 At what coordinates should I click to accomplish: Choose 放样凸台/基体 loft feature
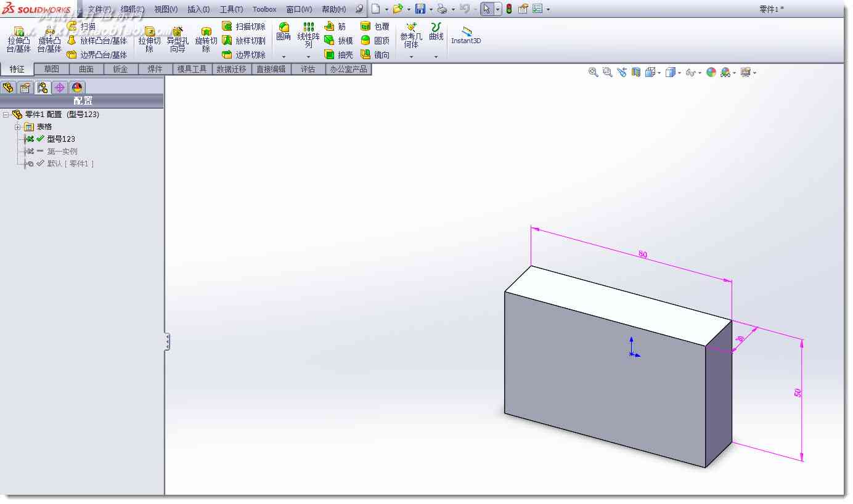coord(97,41)
